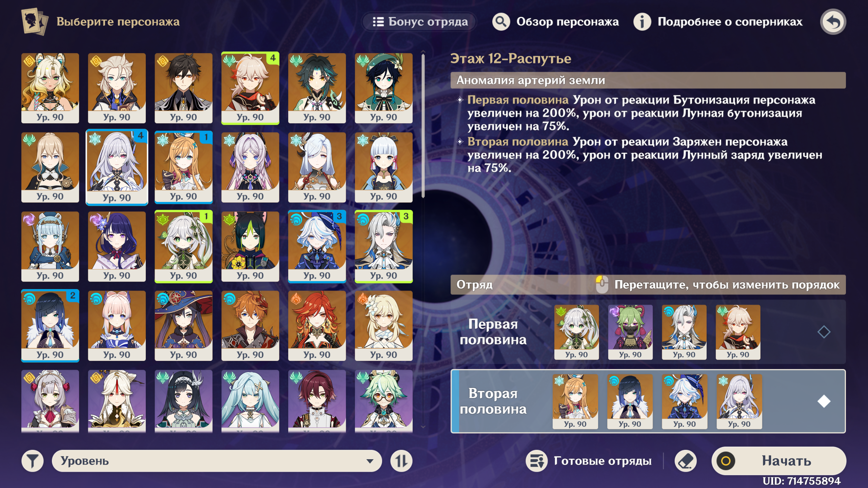Select Zhongli portrait in the top row

[183, 88]
